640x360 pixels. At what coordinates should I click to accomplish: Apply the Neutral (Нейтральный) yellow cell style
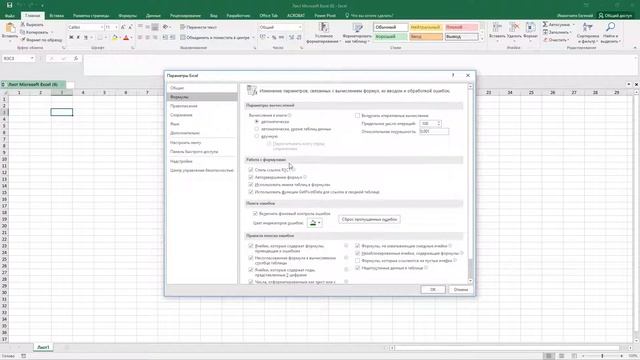(426, 27)
